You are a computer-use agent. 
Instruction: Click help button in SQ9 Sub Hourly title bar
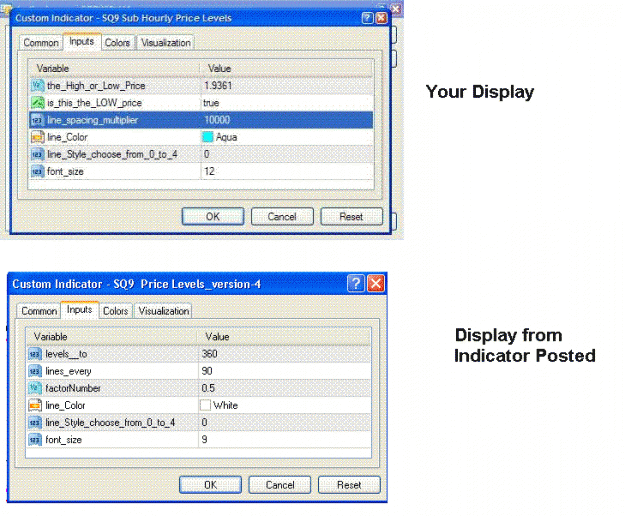click(368, 18)
